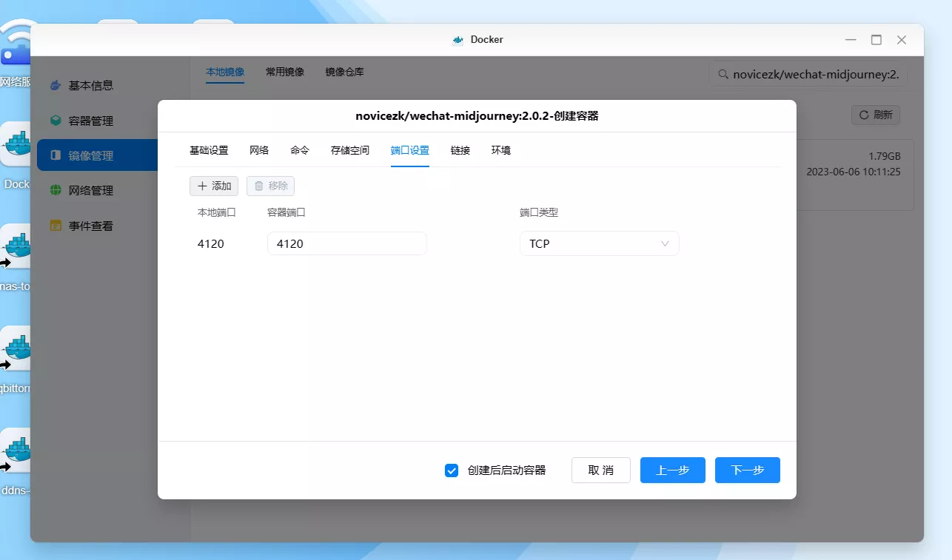
Task: Proceed with 下一步 button
Action: pyautogui.click(x=748, y=470)
